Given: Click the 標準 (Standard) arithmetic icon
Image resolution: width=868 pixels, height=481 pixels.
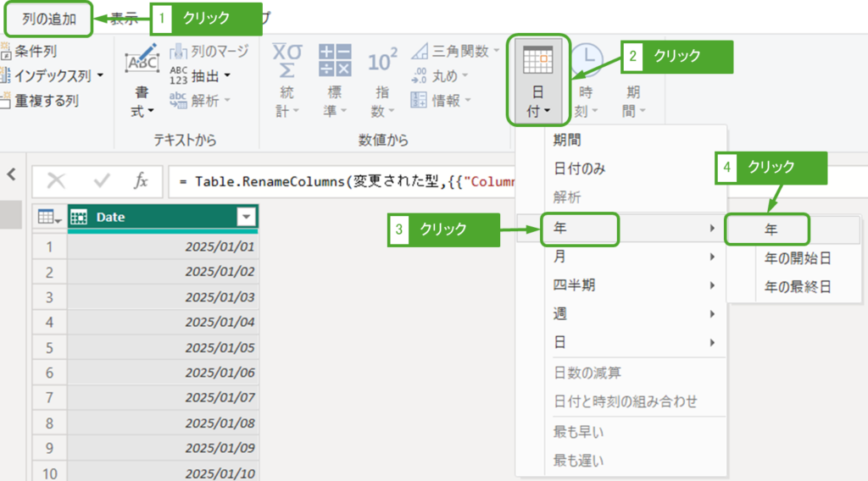Looking at the screenshot, I should point(335,61).
